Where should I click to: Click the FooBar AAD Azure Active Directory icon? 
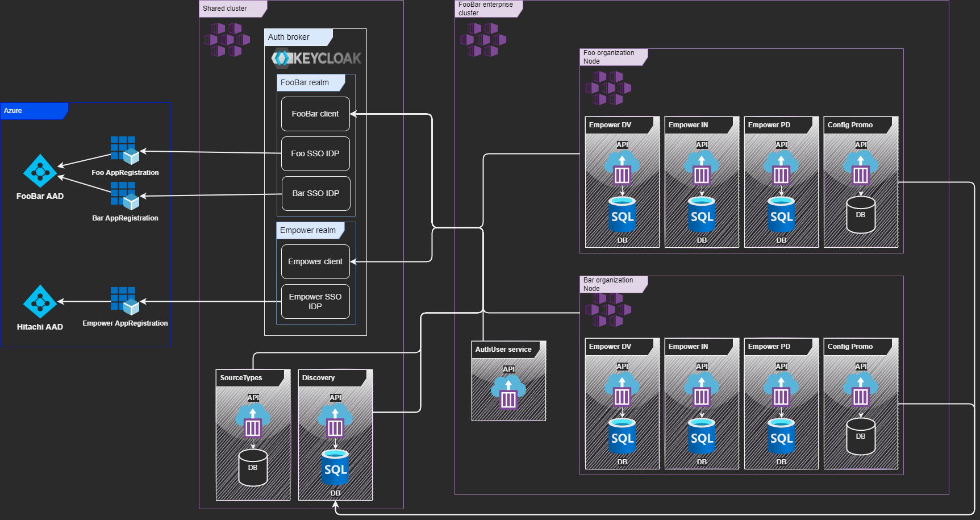click(40, 170)
